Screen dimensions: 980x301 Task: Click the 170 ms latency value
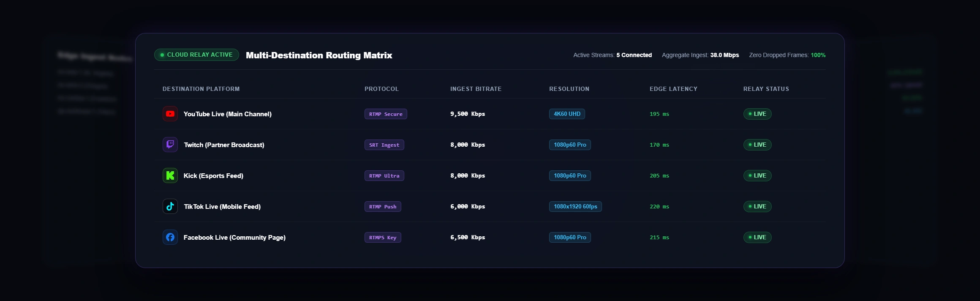(659, 145)
